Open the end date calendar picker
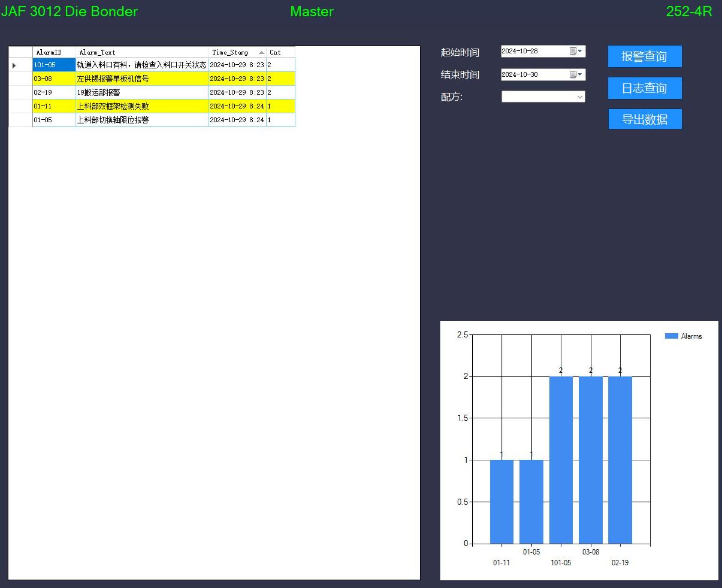 [576, 74]
